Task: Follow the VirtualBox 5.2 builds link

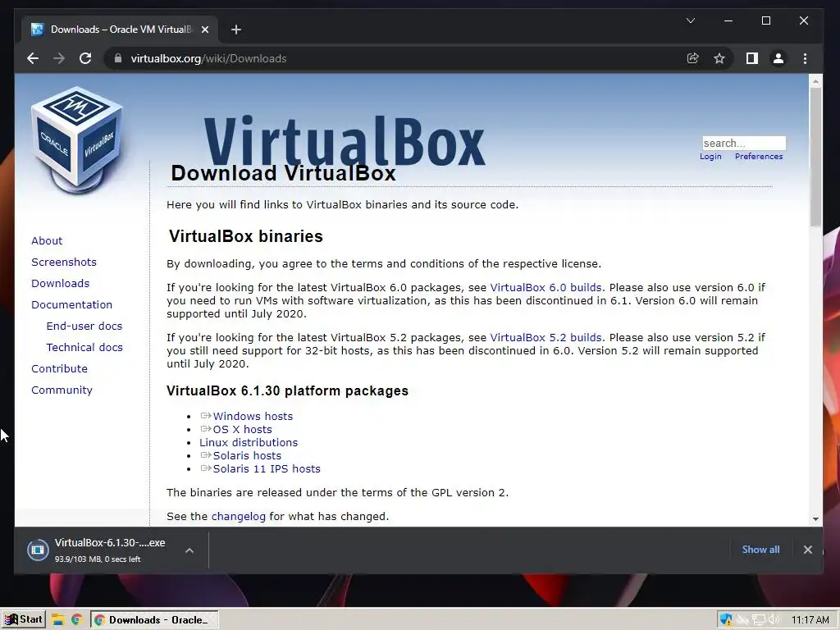Action: [x=546, y=337]
